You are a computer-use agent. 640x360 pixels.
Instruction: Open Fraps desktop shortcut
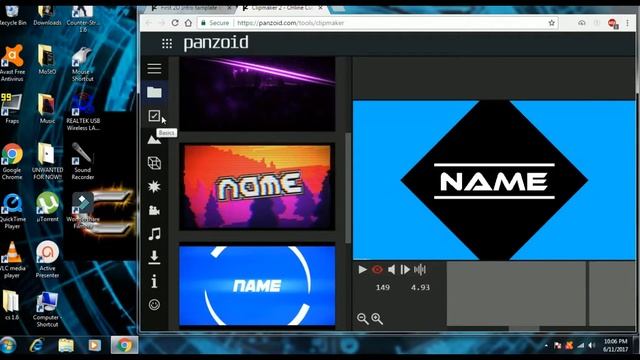click(x=11, y=109)
